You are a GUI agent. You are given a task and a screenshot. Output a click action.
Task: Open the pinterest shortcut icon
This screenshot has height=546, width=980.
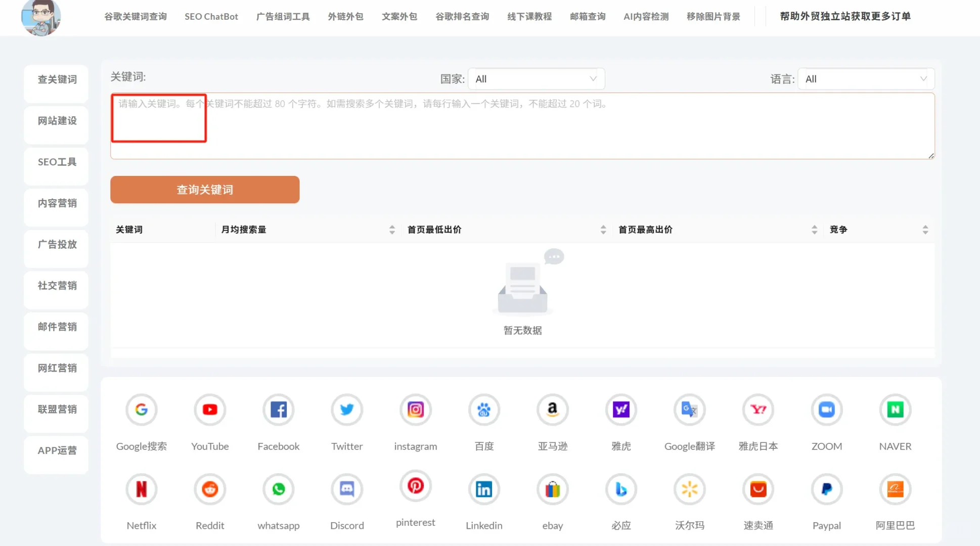416,486
